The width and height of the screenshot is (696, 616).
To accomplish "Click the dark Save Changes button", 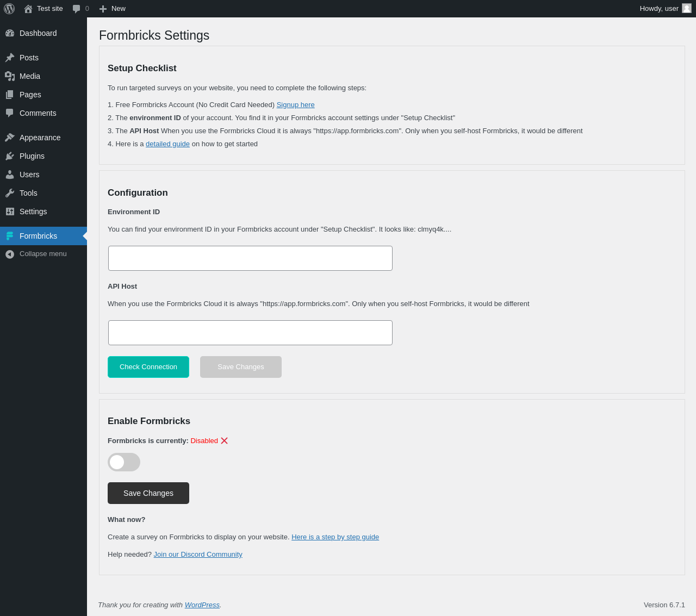I will 148,493.
